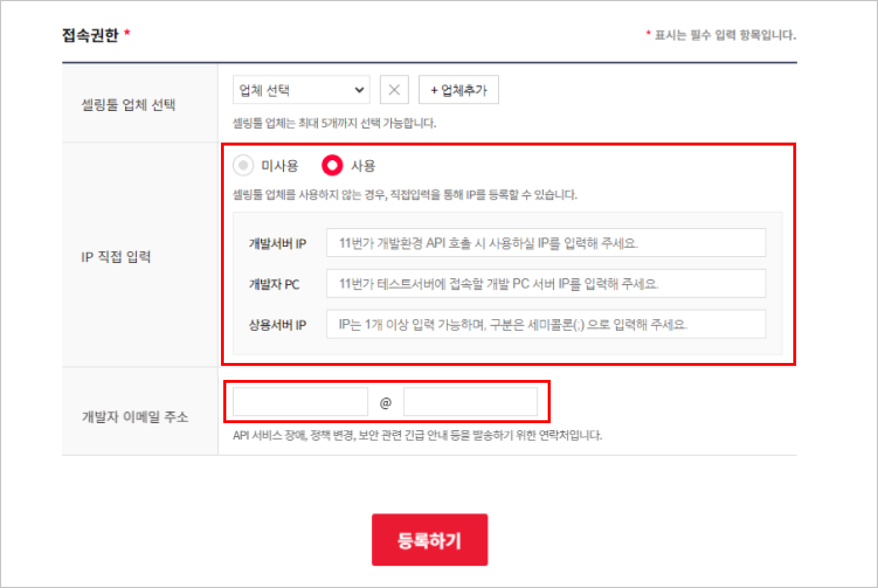Click the 개발자 이메일 주소 row label
Image resolution: width=878 pixels, height=588 pixels.
134,417
